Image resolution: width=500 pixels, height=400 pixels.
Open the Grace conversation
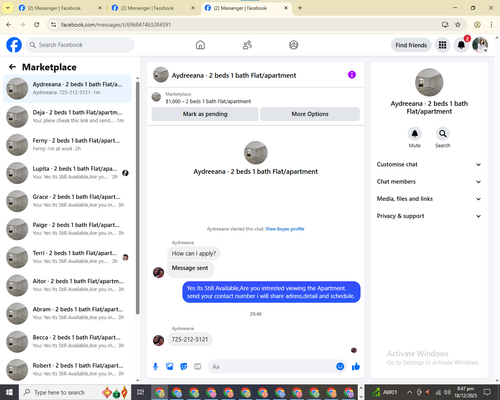click(x=67, y=201)
